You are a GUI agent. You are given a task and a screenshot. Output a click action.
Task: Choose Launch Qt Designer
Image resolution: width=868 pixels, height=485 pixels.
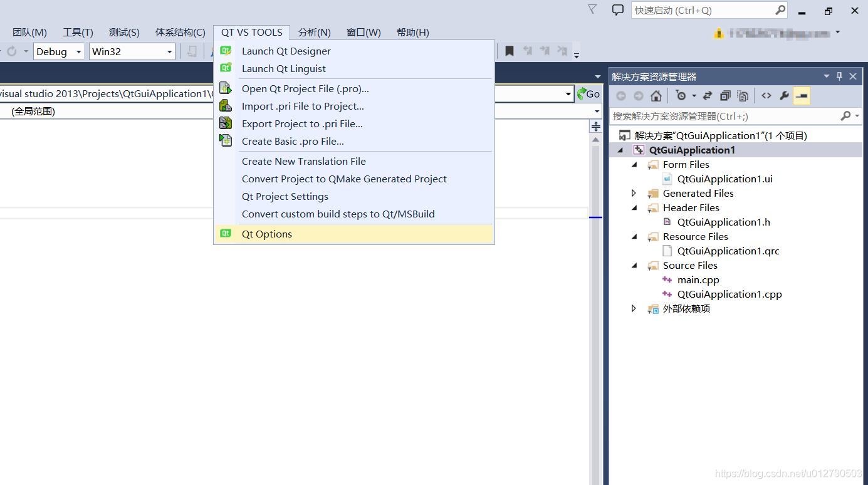click(x=354, y=51)
